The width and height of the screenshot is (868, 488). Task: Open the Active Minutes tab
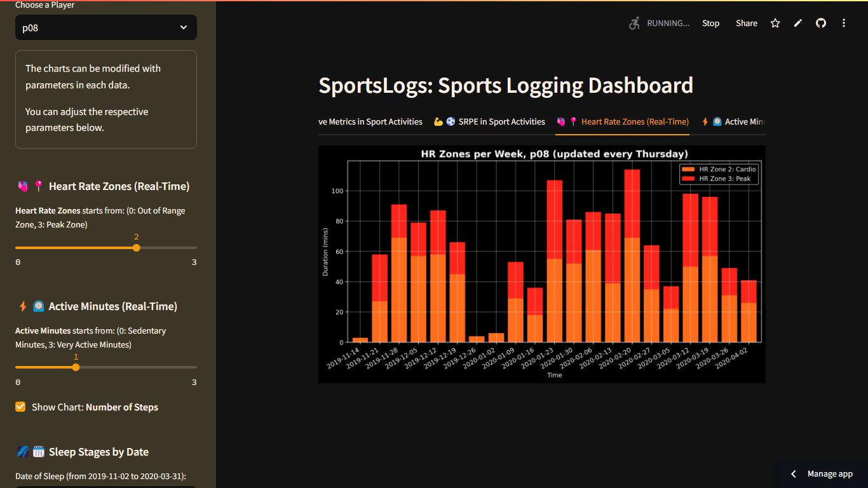coord(733,121)
